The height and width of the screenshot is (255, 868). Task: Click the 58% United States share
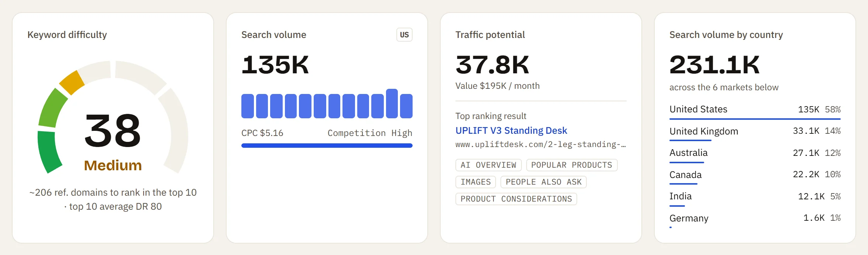(833, 109)
